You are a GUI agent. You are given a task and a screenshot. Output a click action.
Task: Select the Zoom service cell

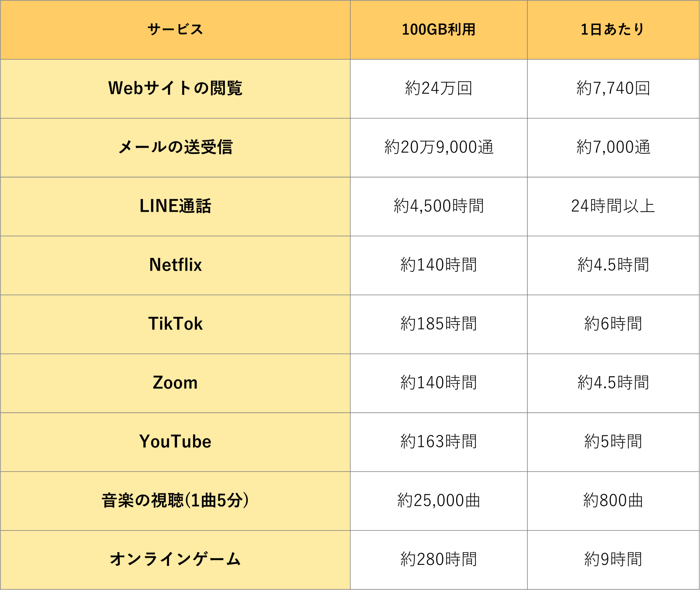[x=175, y=383]
